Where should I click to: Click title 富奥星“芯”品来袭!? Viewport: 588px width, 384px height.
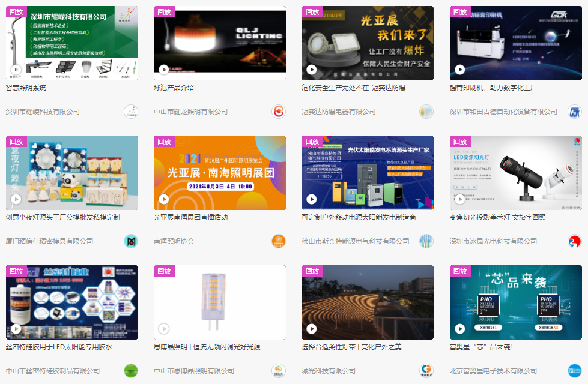pos(481,347)
